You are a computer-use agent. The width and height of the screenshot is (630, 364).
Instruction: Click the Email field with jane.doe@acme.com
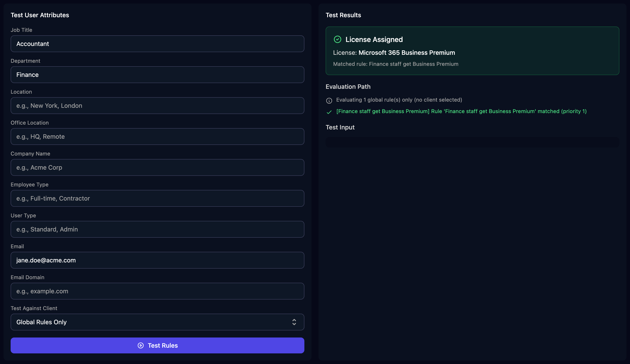[x=157, y=260]
